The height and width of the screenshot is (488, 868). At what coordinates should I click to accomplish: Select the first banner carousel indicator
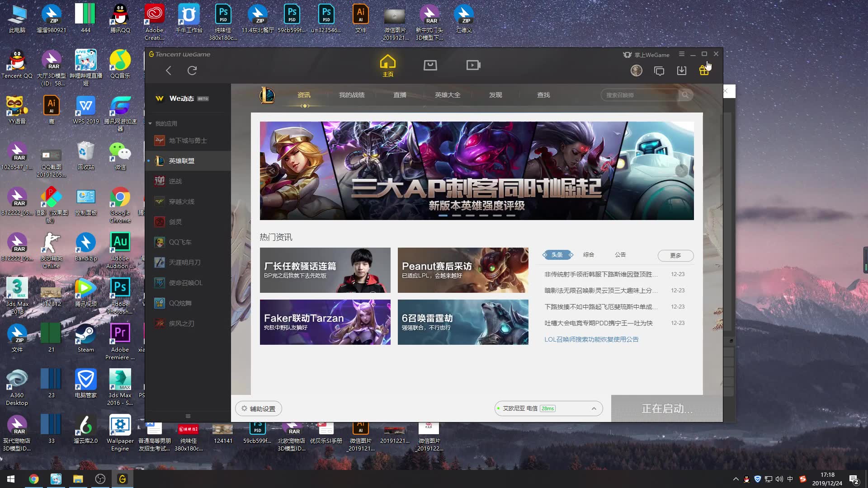[x=443, y=216]
